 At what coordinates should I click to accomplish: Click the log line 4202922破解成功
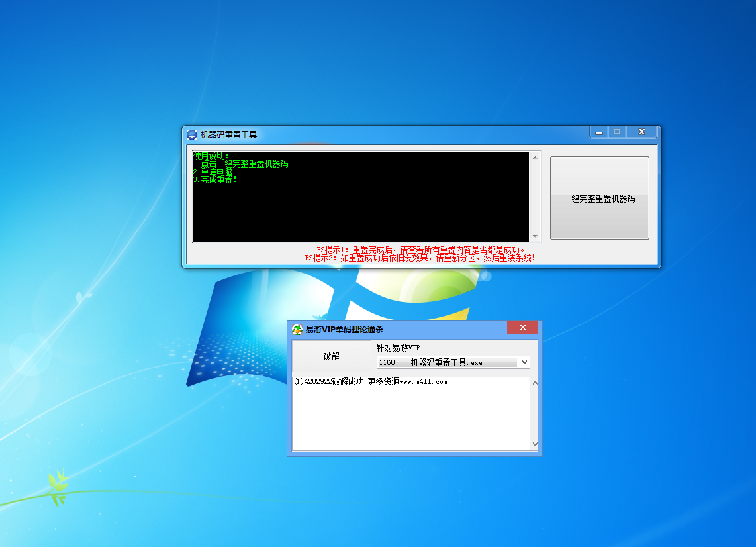(370, 381)
